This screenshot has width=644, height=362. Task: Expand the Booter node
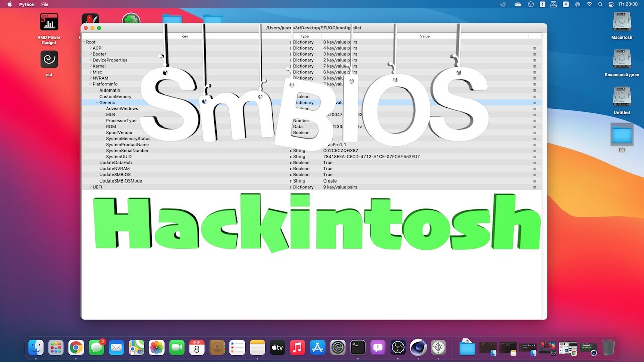[x=91, y=54]
